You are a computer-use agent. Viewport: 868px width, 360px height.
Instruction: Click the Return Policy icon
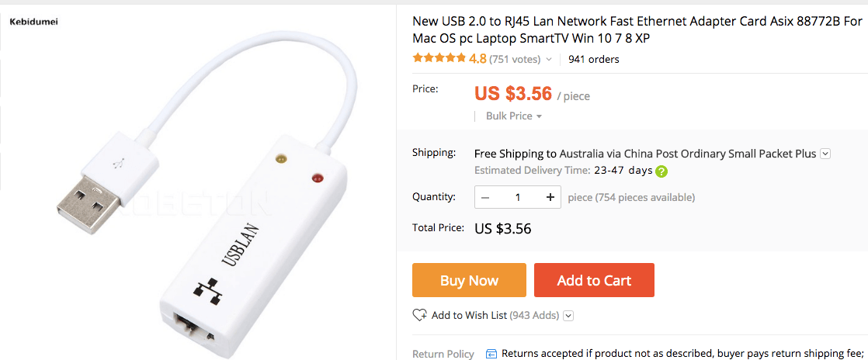(x=491, y=354)
